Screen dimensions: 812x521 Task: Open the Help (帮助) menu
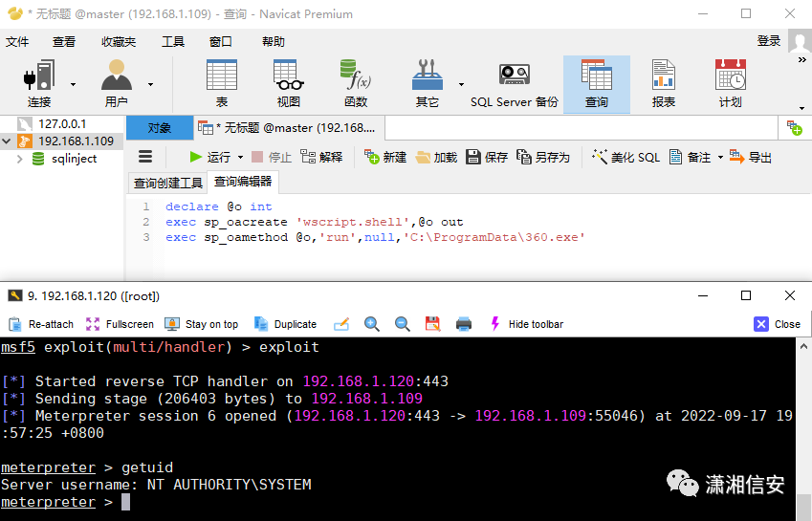(x=274, y=42)
